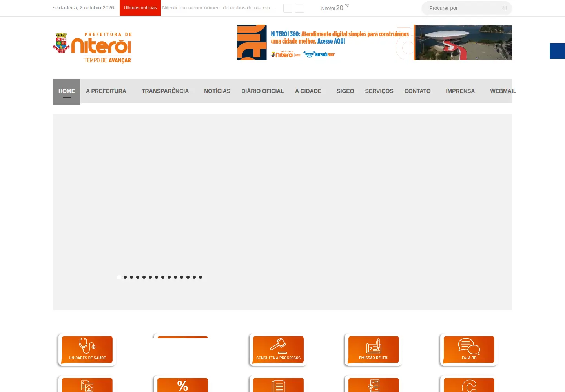Screen dimensions: 565x392
Task: Open the Emissão de ITBI tile
Action: pos(374,350)
